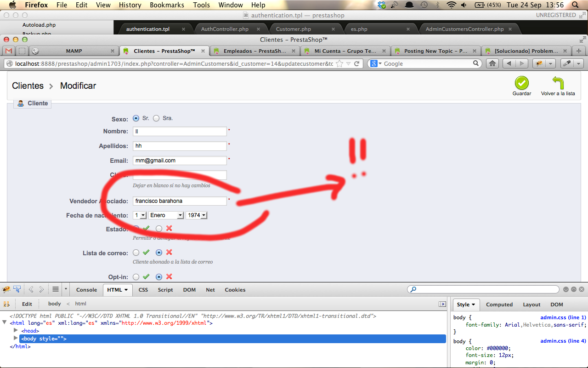Click the Firebug search box
This screenshot has height=368, width=588.
coord(483,290)
